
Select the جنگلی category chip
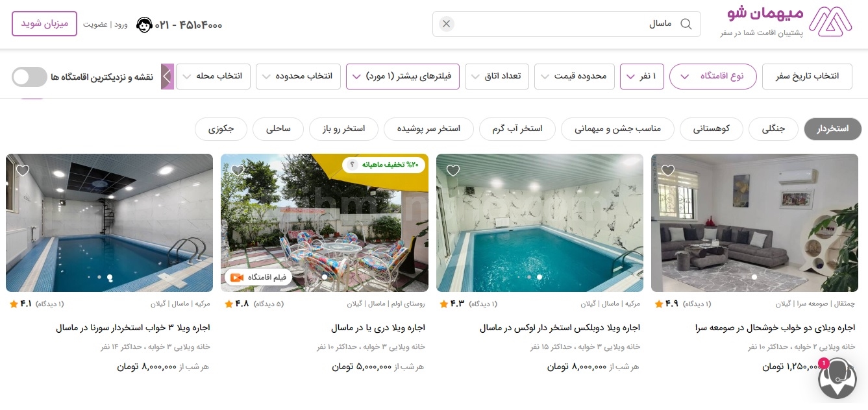pyautogui.click(x=773, y=129)
